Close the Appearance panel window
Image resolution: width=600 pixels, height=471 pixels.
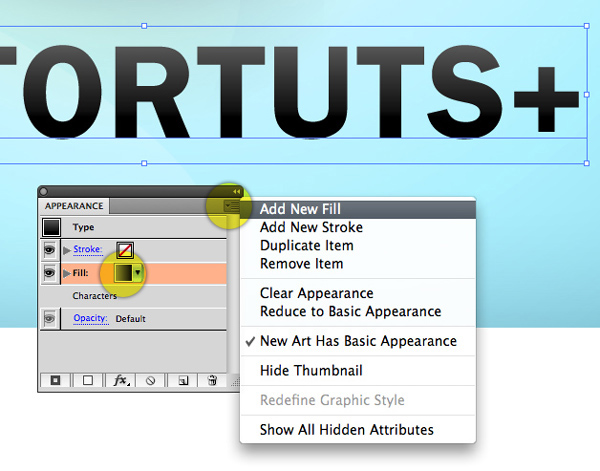[43, 191]
